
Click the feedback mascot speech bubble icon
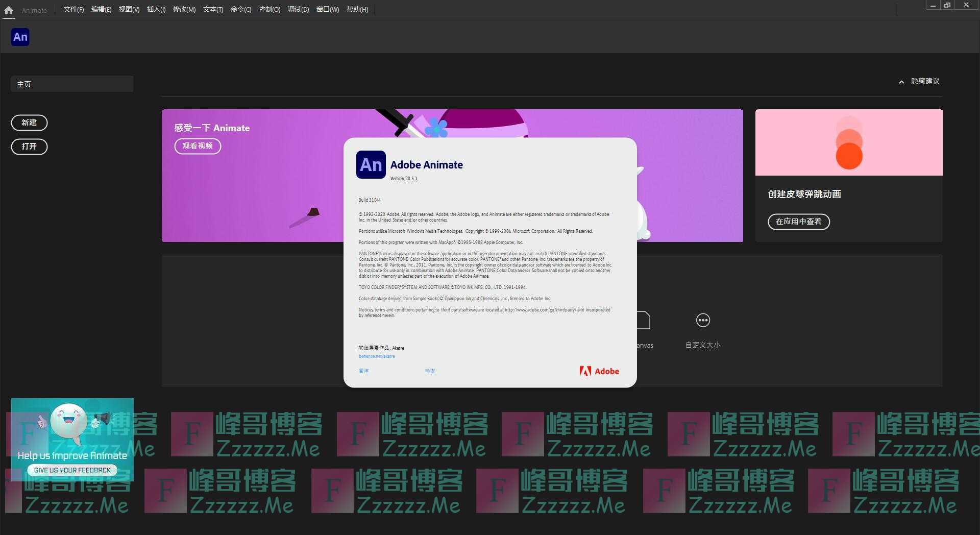pyautogui.click(x=69, y=422)
